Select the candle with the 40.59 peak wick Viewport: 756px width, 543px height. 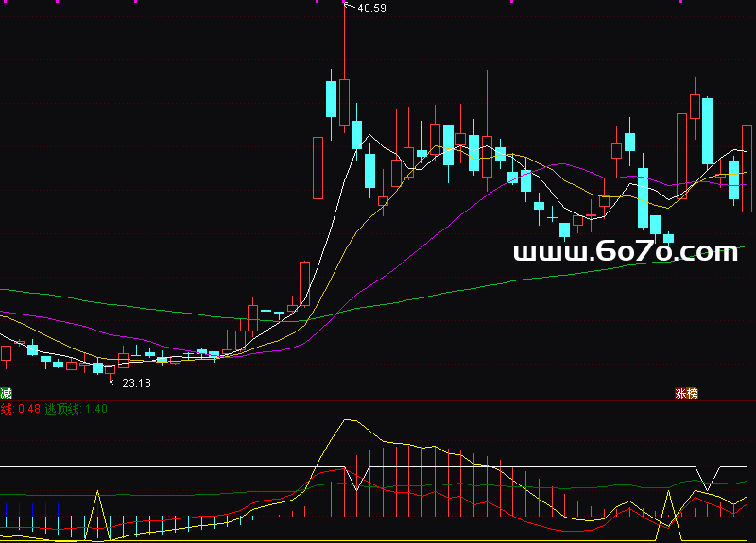pyautogui.click(x=344, y=102)
